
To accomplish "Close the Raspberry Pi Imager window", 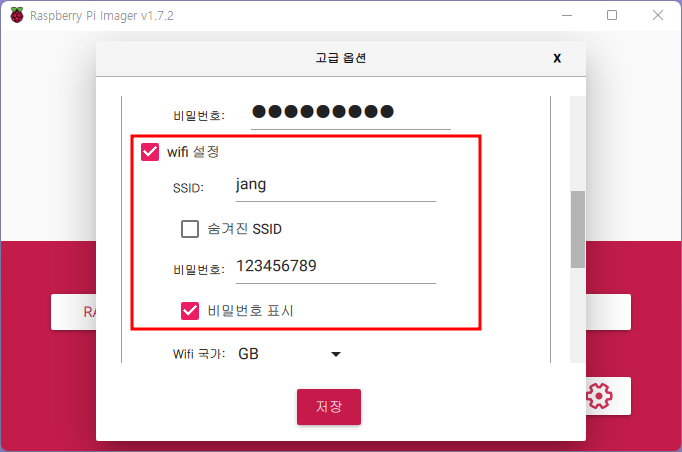I will click(658, 15).
